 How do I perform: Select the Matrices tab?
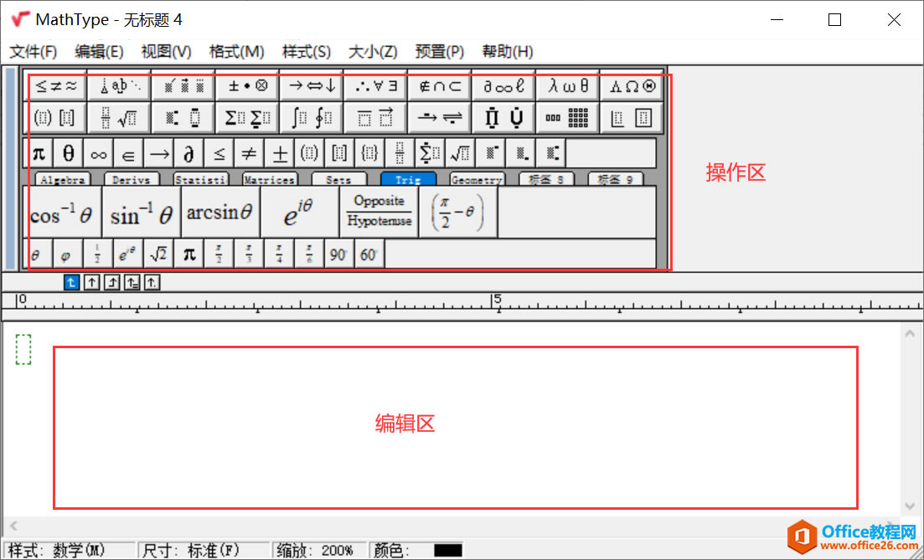point(269,178)
